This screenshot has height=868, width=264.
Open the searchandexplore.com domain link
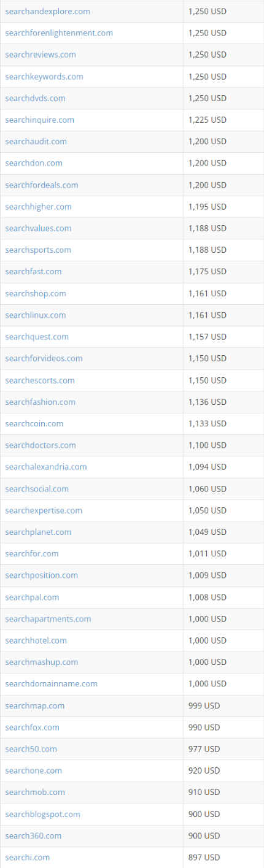[47, 11]
